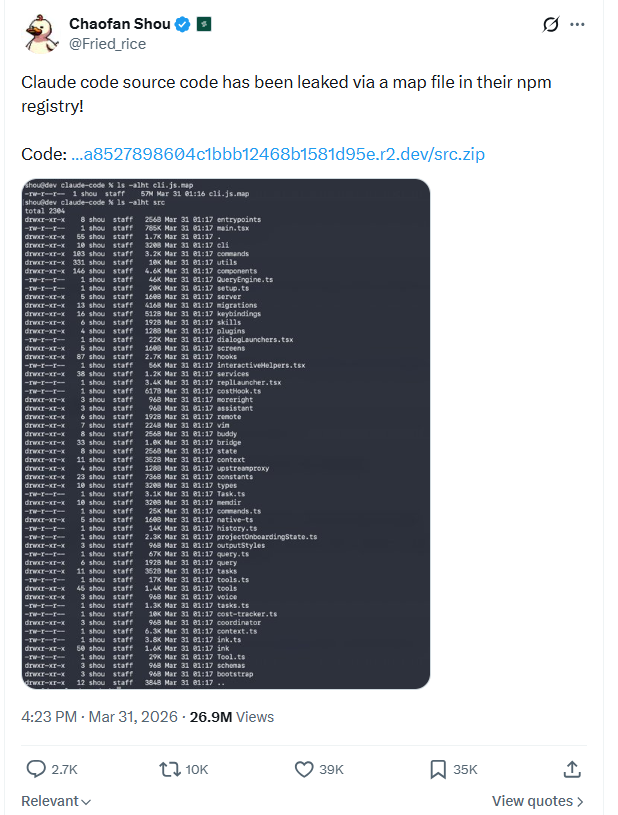Click the chevron arrow next to View quotes

click(581, 801)
